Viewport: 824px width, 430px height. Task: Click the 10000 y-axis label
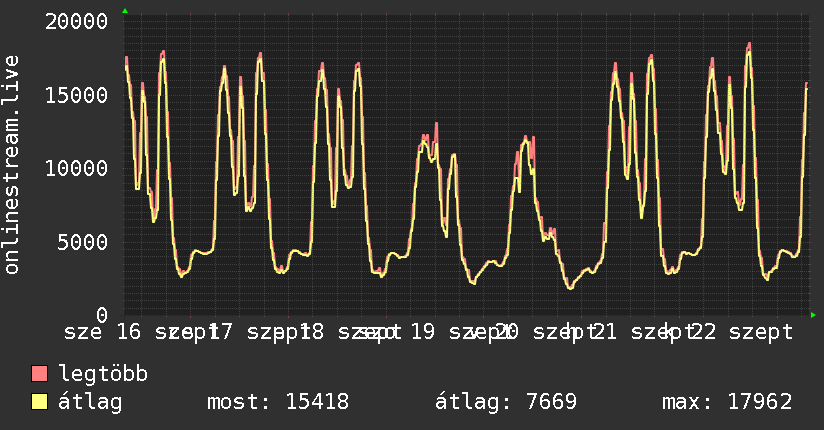point(77,169)
